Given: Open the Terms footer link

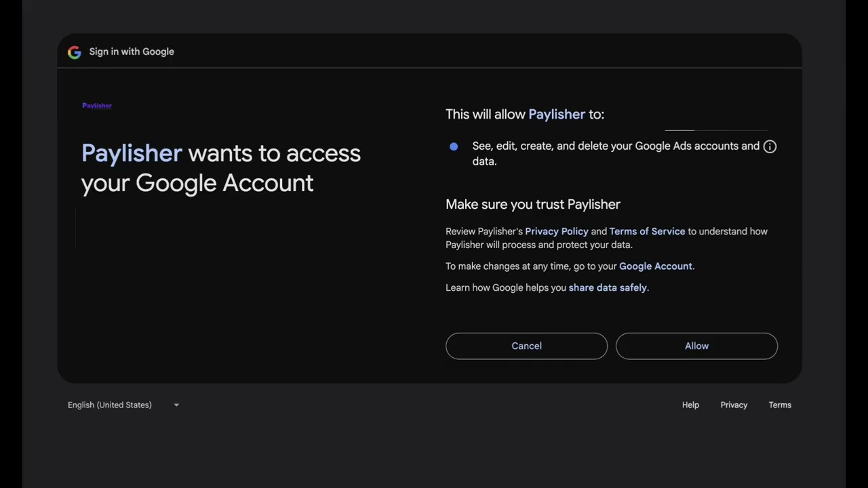Looking at the screenshot, I should click(780, 405).
